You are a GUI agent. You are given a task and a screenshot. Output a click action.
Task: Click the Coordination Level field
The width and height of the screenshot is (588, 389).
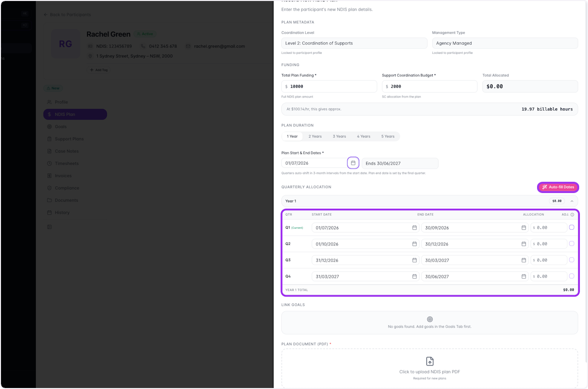point(354,43)
